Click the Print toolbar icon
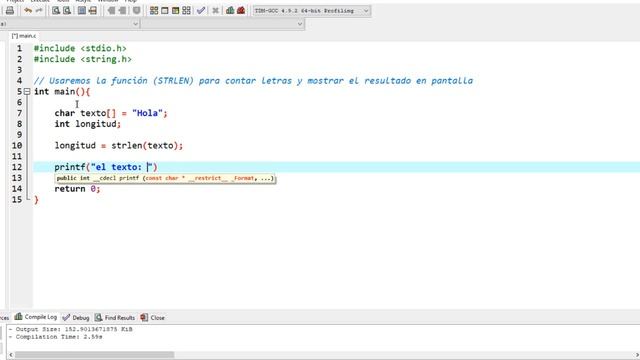The width and height of the screenshot is (640, 360). tap(10, 11)
